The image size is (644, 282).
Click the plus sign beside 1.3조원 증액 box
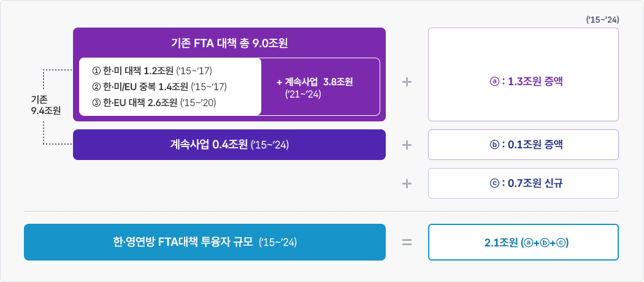click(406, 82)
